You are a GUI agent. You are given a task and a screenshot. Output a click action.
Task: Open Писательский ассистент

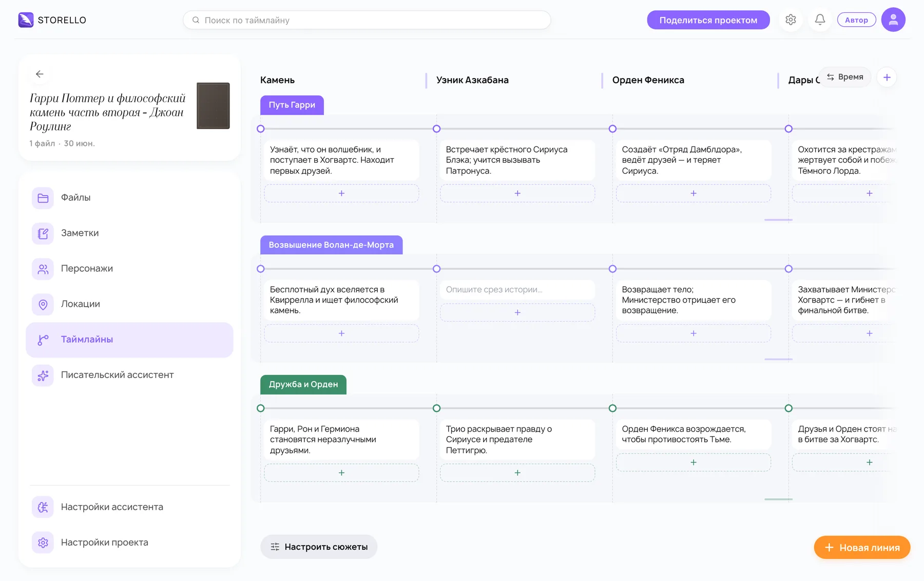(129, 375)
